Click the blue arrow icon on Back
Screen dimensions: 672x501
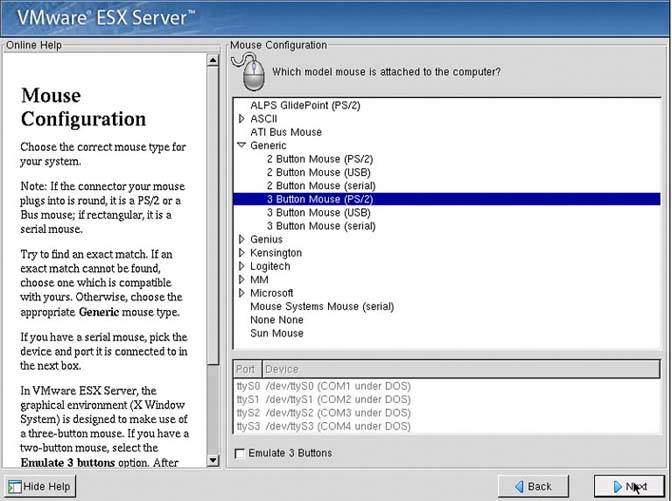click(519, 487)
